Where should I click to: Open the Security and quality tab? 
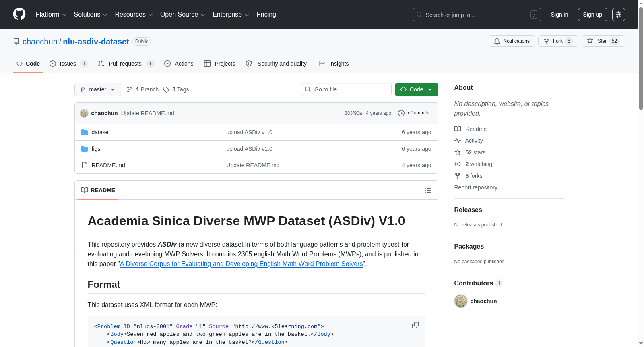(276, 64)
